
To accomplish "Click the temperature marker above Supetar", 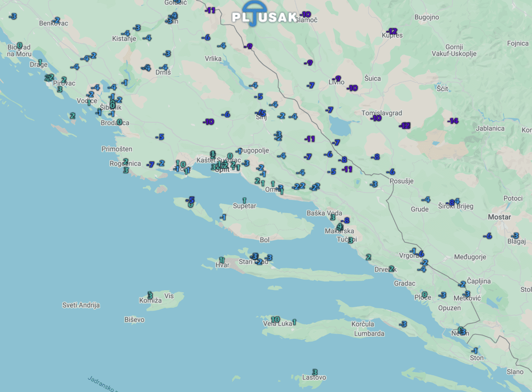I will [244, 200].
